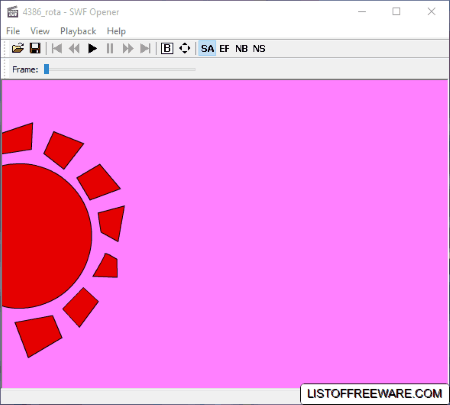Pause playback with the pause icon

[110, 49]
